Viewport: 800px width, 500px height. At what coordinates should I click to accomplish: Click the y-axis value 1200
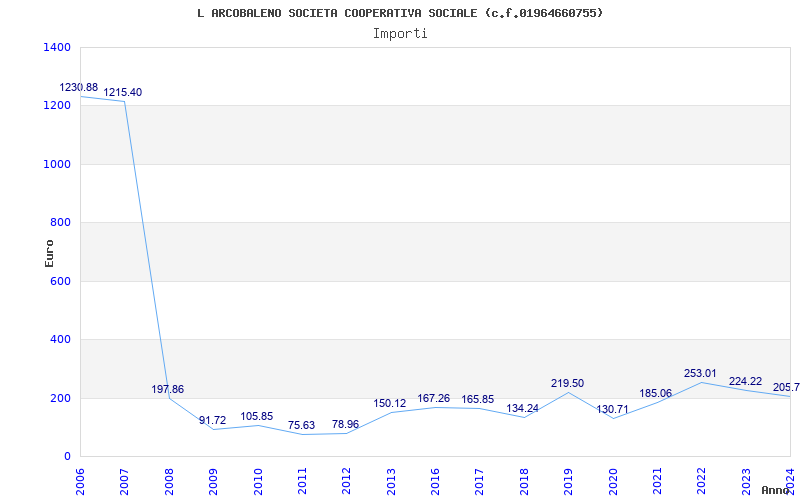[x=57, y=106]
